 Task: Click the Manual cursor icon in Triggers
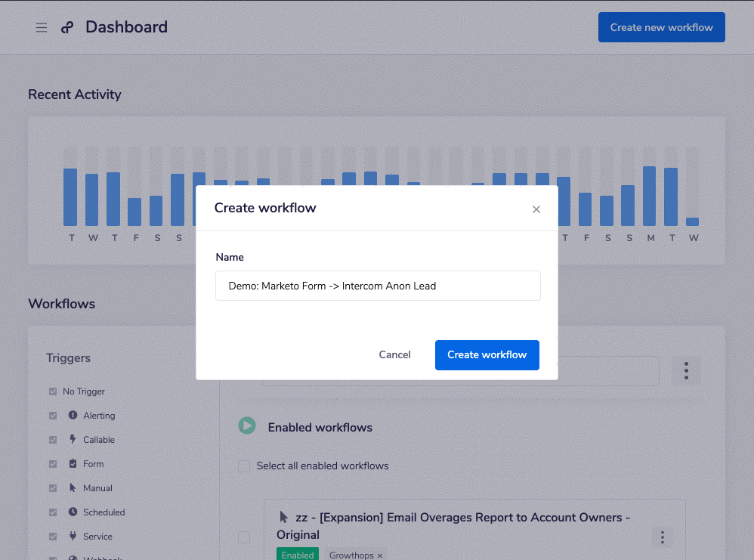tap(73, 487)
